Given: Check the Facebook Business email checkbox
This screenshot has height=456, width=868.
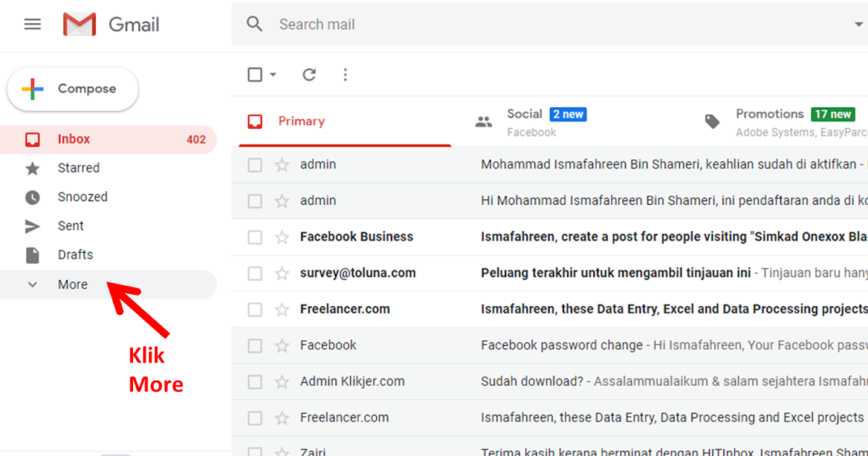Looking at the screenshot, I should (255, 237).
